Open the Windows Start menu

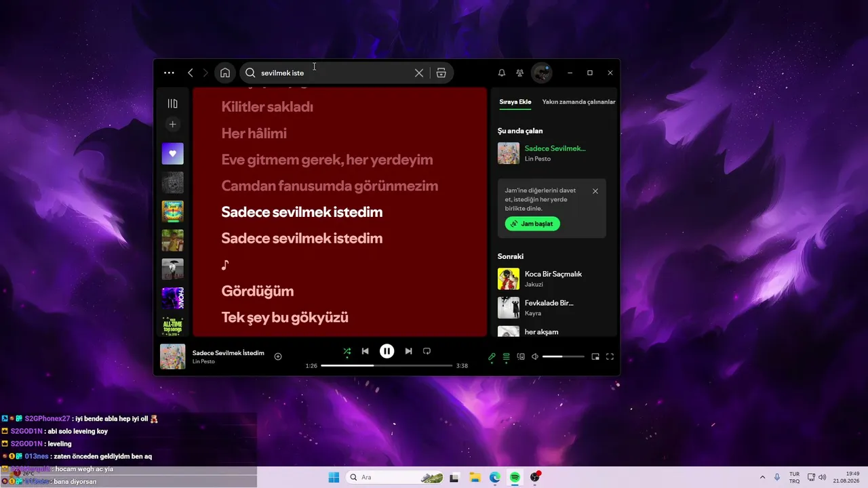coord(334,477)
